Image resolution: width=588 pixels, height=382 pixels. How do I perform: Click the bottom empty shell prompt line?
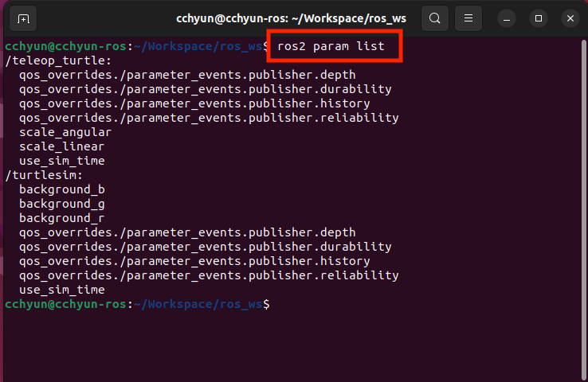pos(137,304)
